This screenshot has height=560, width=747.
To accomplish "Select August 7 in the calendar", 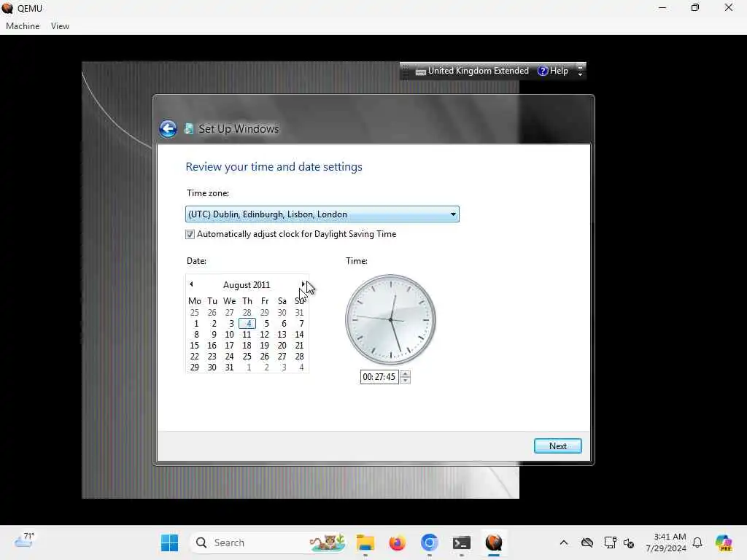I will click(301, 324).
